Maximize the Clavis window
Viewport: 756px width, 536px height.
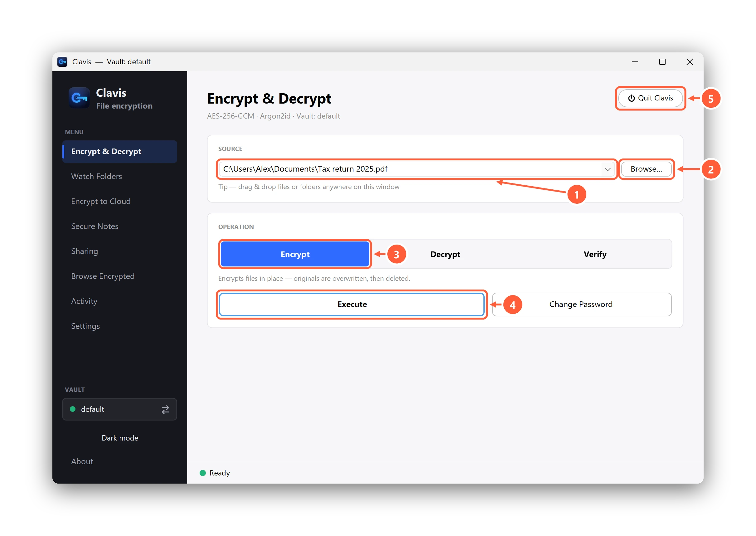pos(662,62)
